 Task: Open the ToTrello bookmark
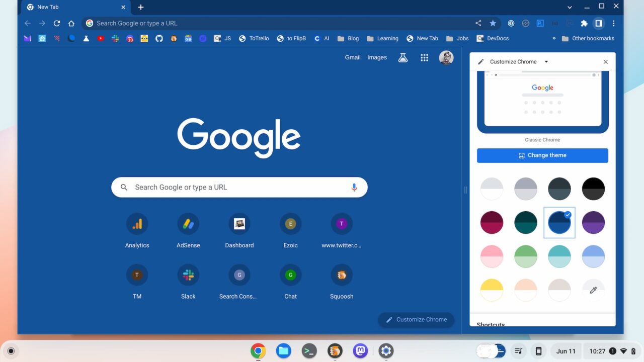click(254, 38)
